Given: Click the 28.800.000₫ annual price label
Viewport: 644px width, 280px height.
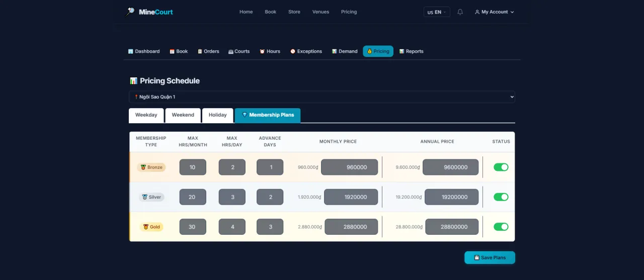Looking at the screenshot, I should pos(409,227).
